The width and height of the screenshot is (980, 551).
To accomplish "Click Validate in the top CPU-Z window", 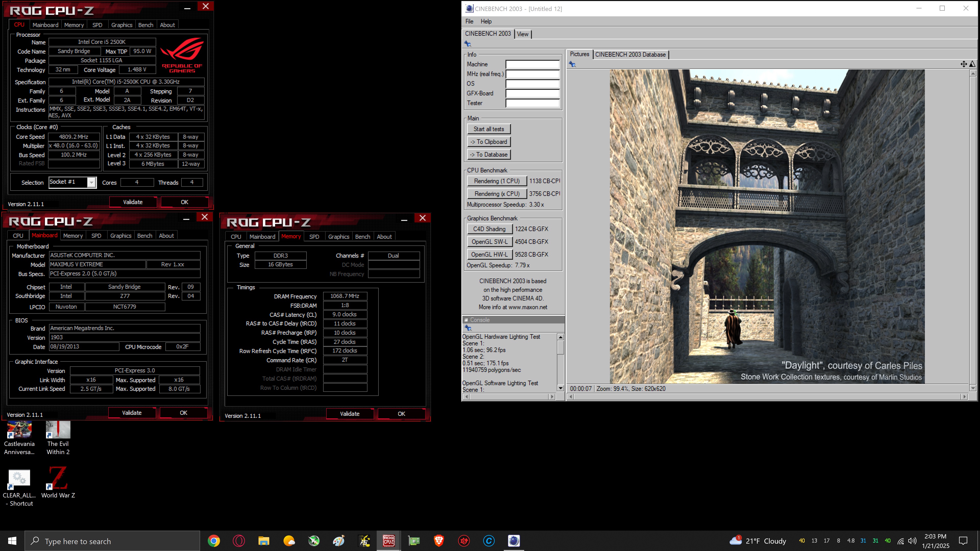I will click(133, 202).
